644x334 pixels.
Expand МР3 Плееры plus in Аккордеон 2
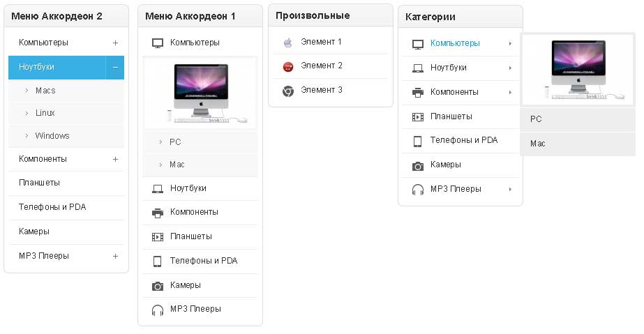point(116,257)
